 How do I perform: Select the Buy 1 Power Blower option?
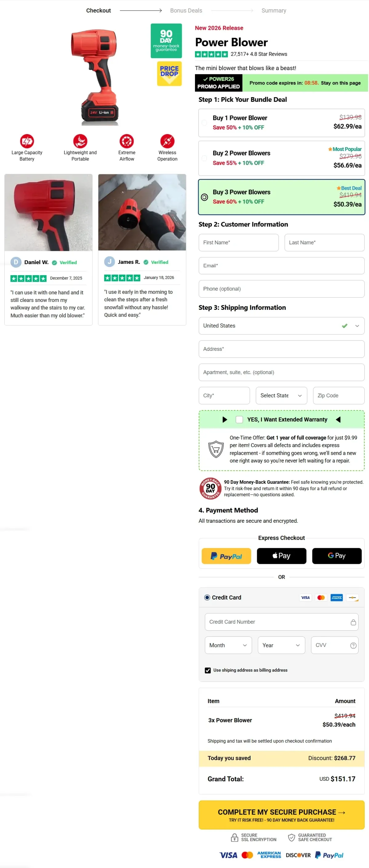[282, 123]
